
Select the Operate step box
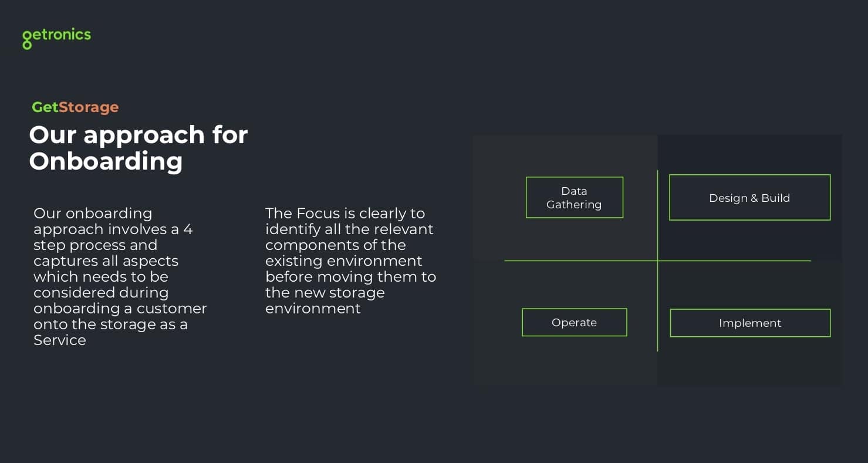[x=574, y=323]
